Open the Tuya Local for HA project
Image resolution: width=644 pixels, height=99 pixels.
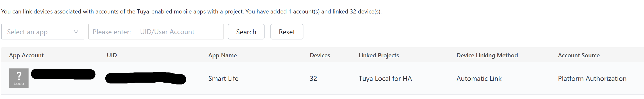coord(385,78)
